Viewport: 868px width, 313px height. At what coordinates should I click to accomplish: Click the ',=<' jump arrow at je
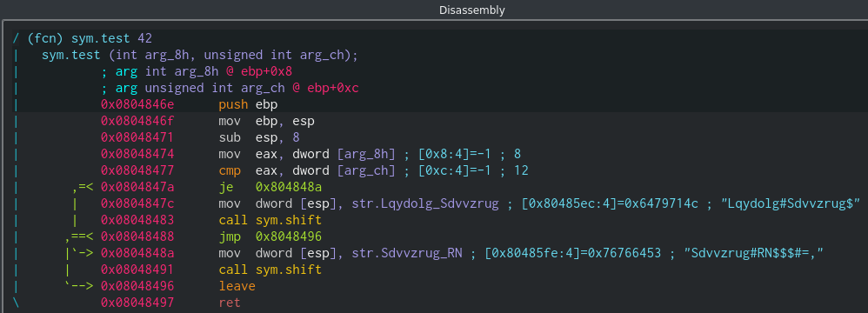(82, 187)
